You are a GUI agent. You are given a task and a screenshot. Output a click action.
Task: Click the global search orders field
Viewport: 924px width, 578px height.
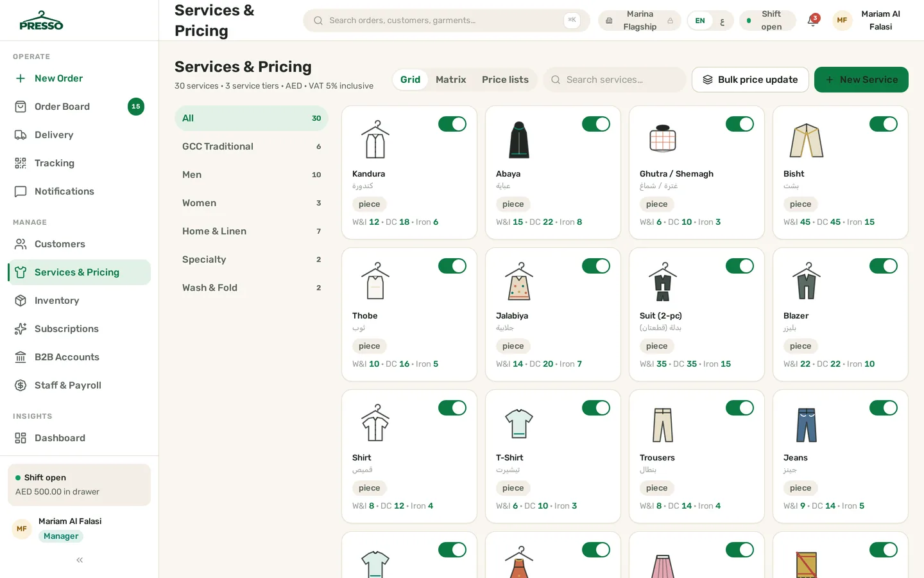coord(447,21)
